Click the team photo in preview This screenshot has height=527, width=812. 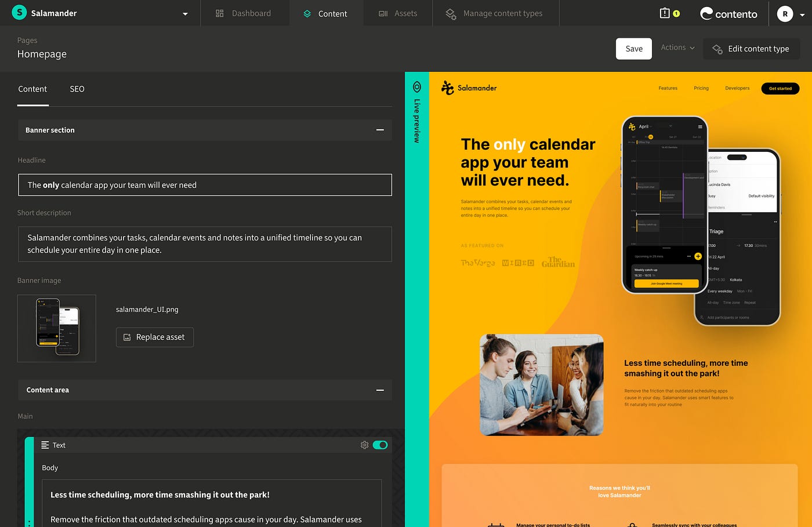[x=542, y=385]
